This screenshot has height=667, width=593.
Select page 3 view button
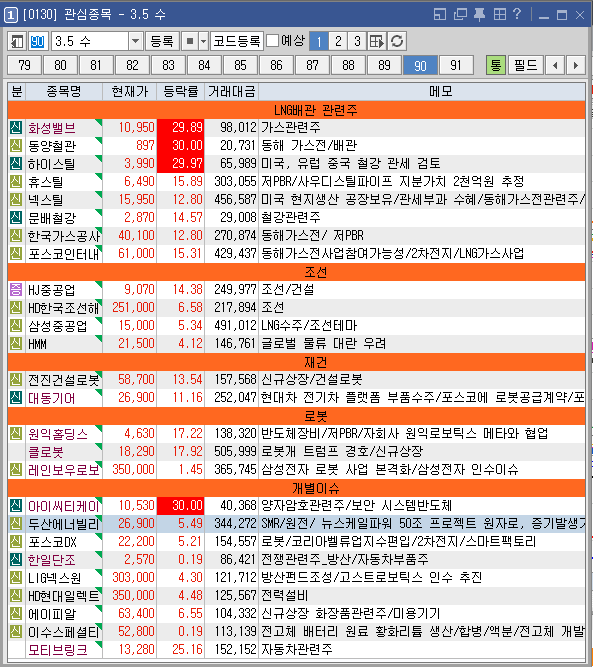pyautogui.click(x=357, y=41)
